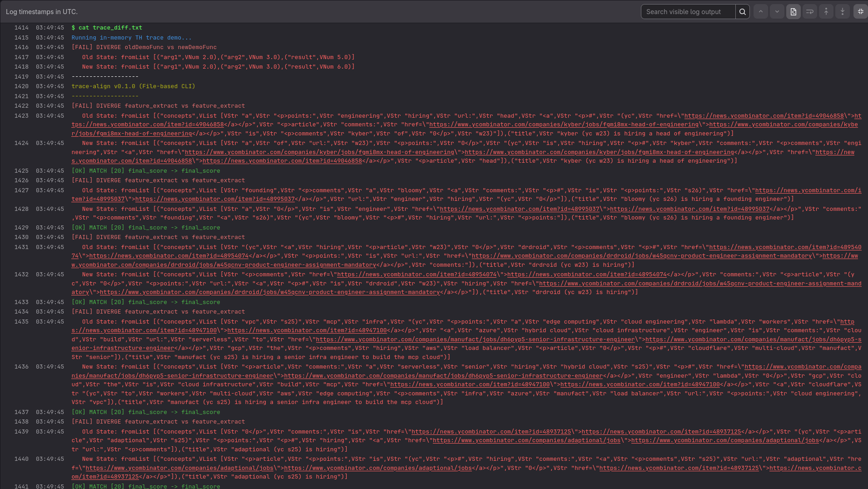Image resolution: width=868 pixels, height=489 pixels.
Task: Select '[FAIL] DIVERGE oldDemoFunc vs newDemoFunc' line
Action: (144, 47)
